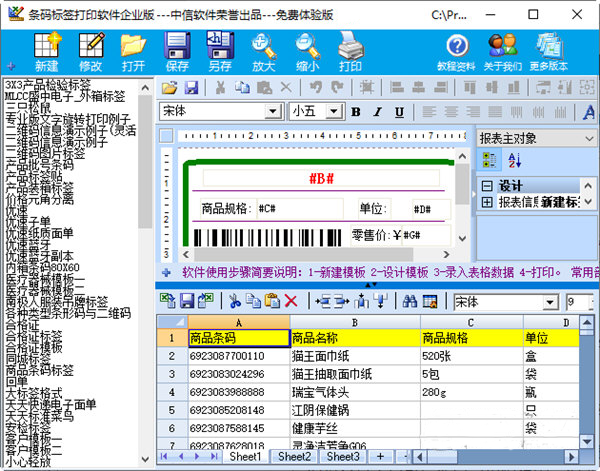Viewport: 600px width, 471px height.
Task: Click the spreadsheet font size 9 field
Action: click(578, 302)
